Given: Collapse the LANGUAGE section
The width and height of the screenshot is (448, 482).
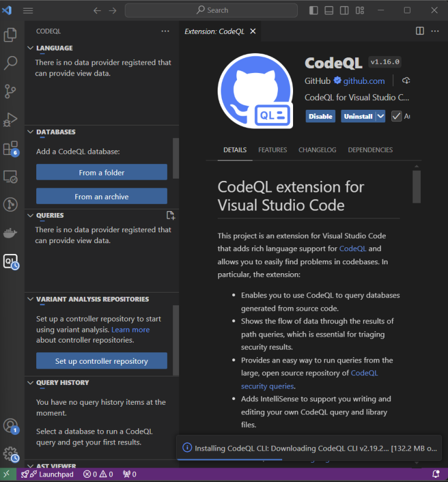Looking at the screenshot, I should click(x=30, y=48).
